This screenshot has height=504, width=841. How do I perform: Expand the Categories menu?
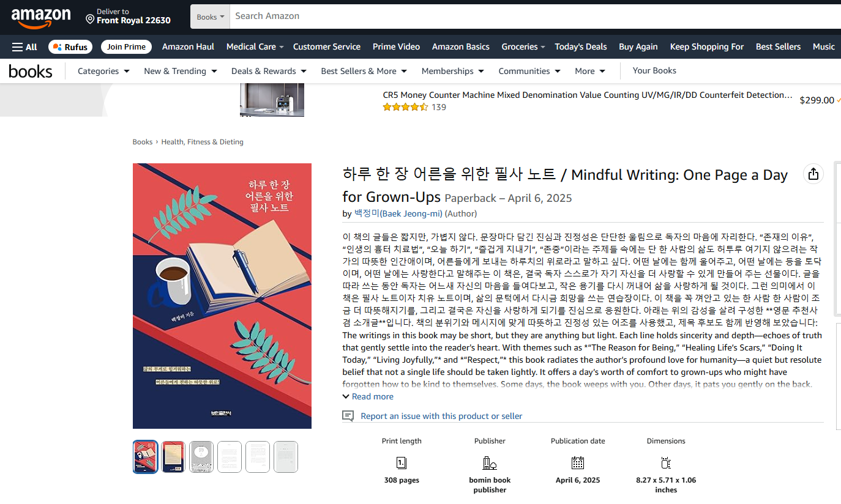pyautogui.click(x=103, y=71)
